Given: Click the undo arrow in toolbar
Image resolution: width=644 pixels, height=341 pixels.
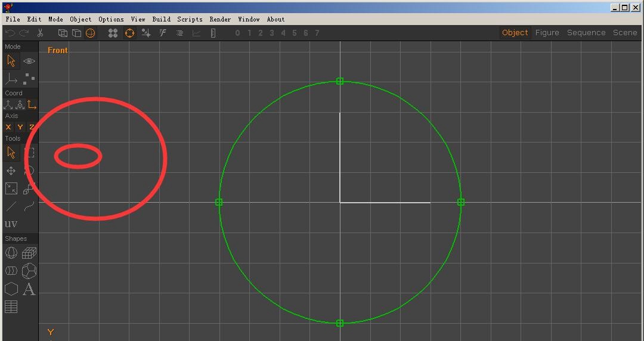Looking at the screenshot, I should (10, 33).
